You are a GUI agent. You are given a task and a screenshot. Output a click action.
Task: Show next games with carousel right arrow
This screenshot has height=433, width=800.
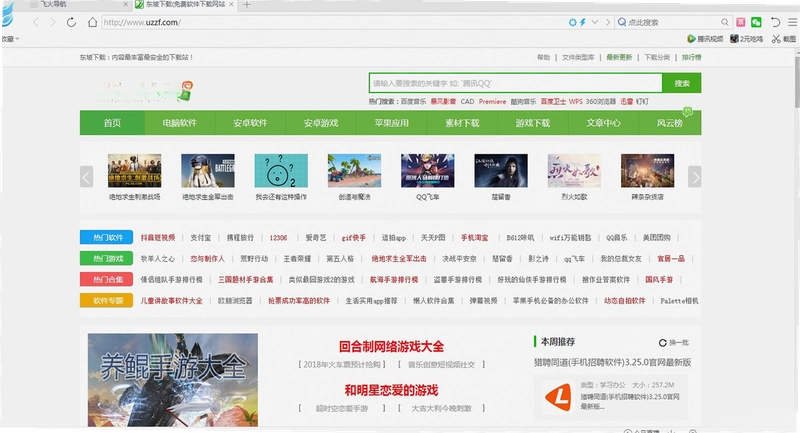(694, 177)
